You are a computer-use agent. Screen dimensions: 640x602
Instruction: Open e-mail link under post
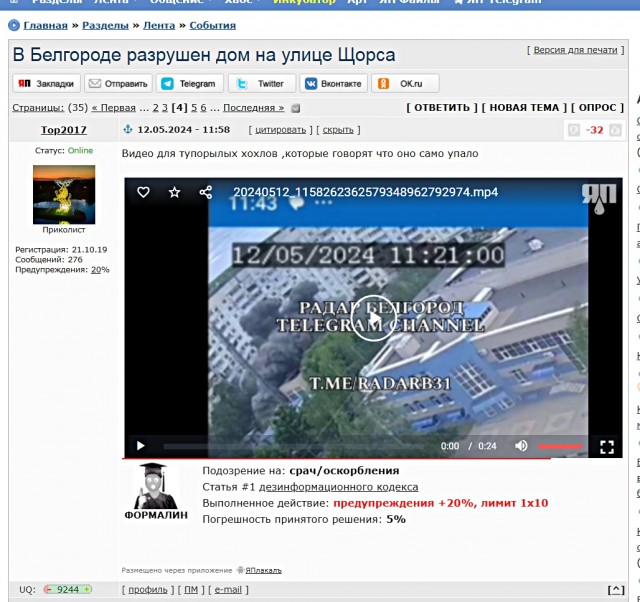tap(228, 590)
